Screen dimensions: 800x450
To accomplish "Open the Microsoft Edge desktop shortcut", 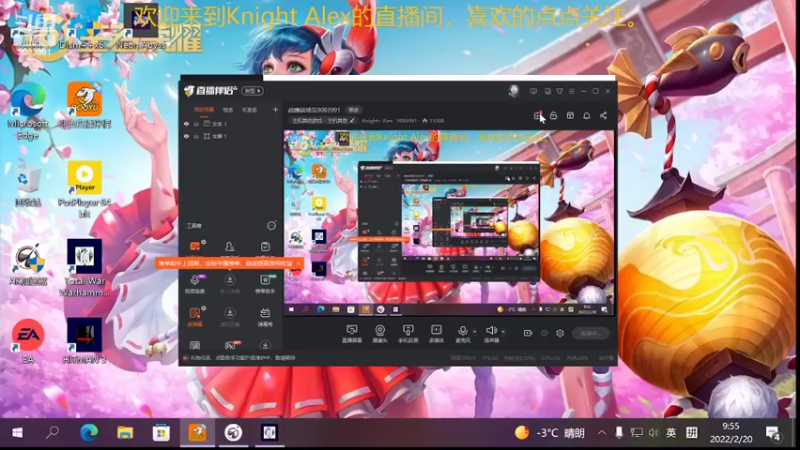I will coord(28,111).
